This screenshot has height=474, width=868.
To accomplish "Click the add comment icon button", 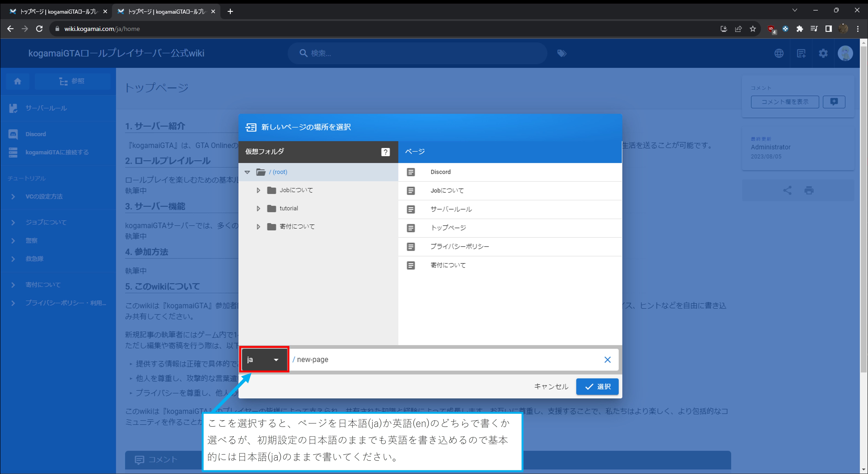I will (x=834, y=102).
